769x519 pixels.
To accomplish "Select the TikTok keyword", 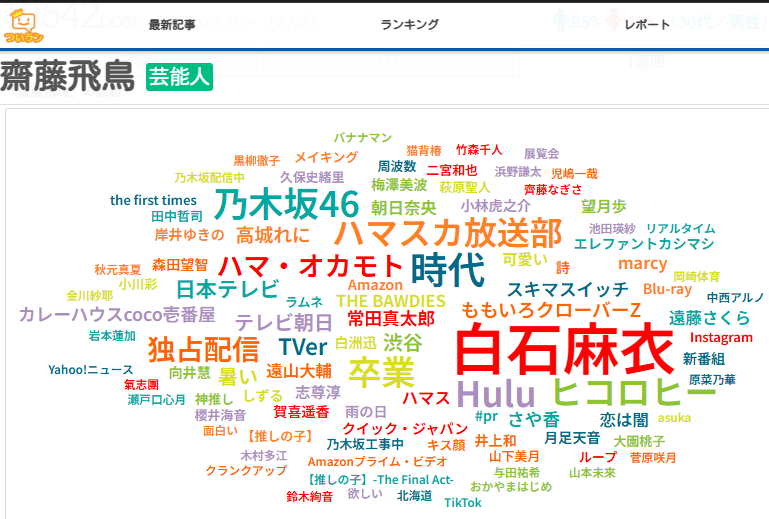I will tap(462, 502).
